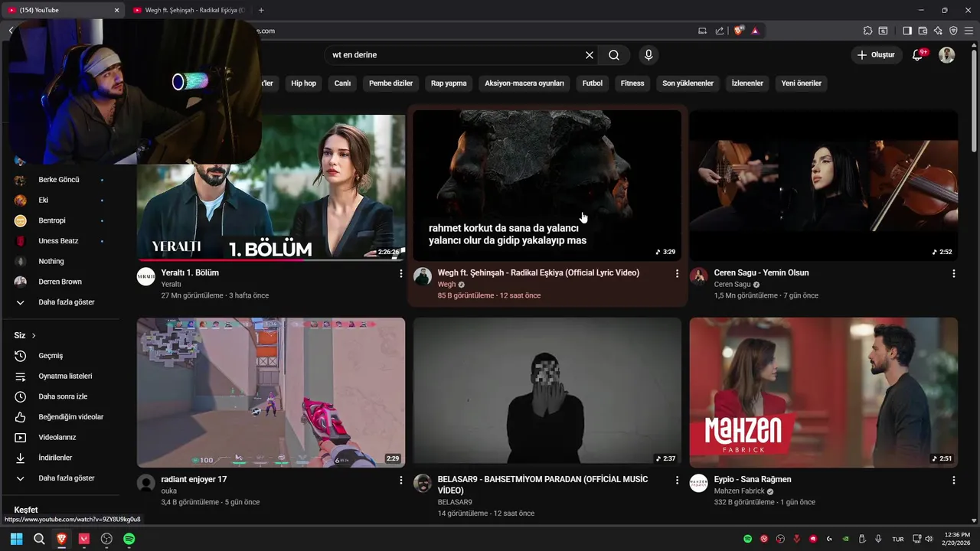Select the Hip hop filter chip
The width and height of the screenshot is (980, 551).
click(303, 83)
